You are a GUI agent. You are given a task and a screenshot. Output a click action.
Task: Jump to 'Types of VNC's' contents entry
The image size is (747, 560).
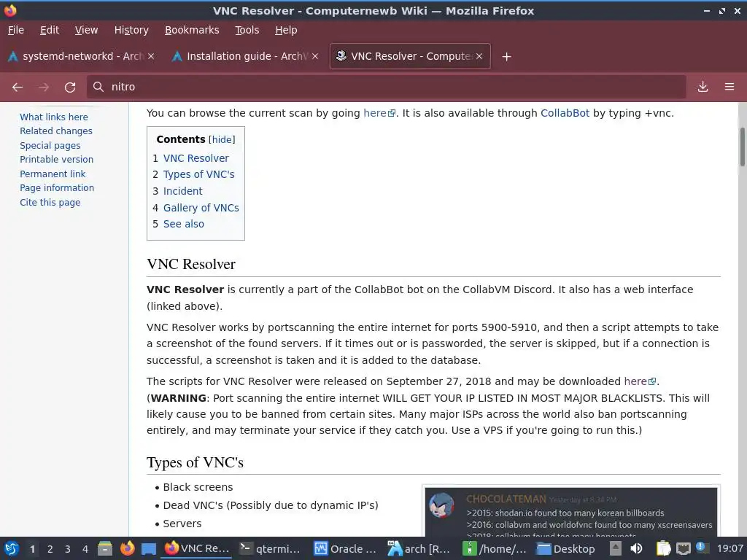198,174
